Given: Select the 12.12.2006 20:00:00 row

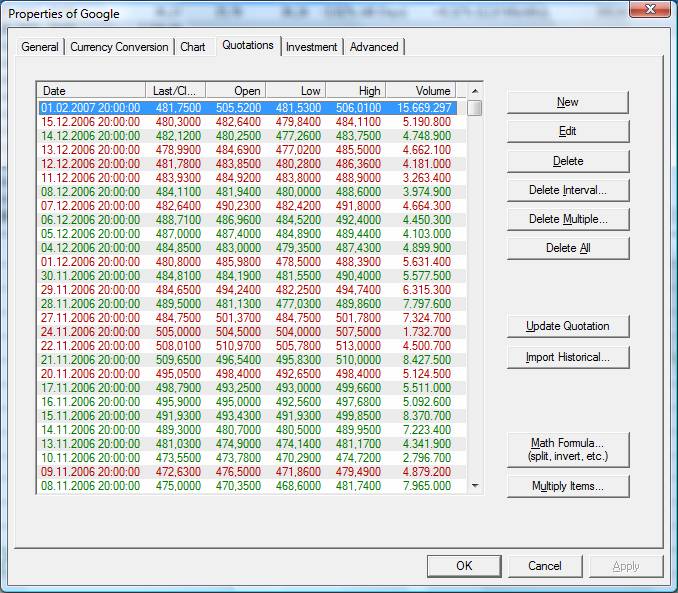Looking at the screenshot, I should [x=252, y=163].
